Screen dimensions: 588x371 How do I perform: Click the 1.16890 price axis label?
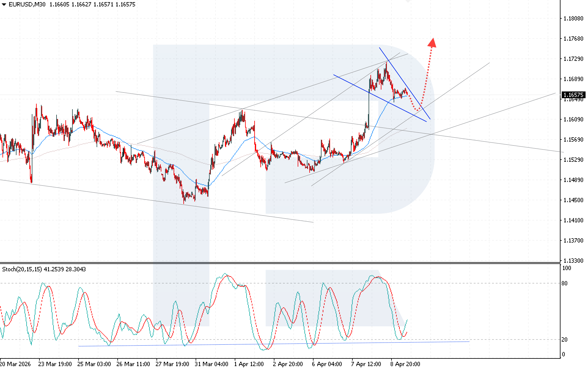(573, 79)
